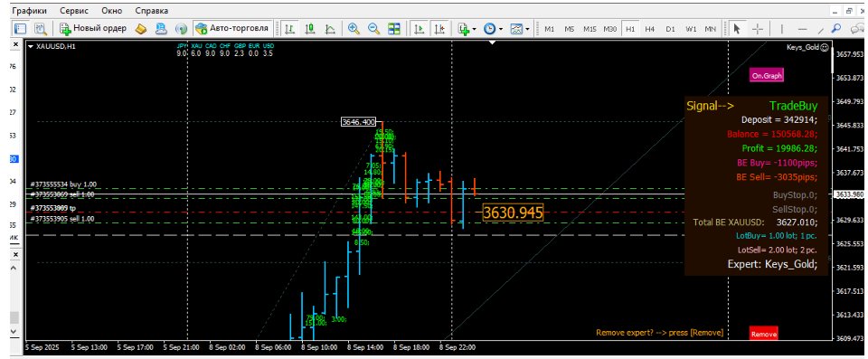Open the Strategy Tester icon next to Авто-торговля

(181, 28)
